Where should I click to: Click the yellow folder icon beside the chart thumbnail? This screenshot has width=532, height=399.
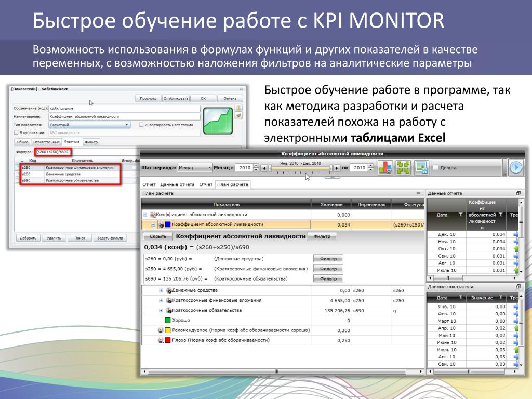coord(238,108)
